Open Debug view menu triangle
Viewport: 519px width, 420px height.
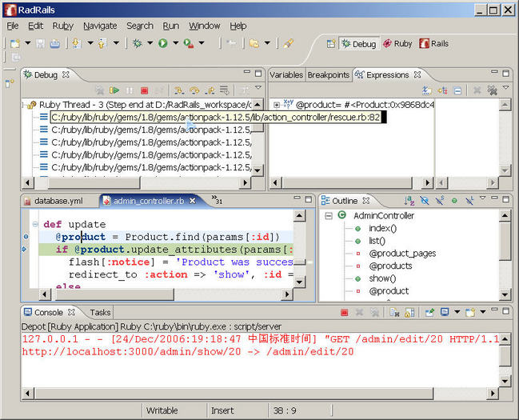(258, 87)
